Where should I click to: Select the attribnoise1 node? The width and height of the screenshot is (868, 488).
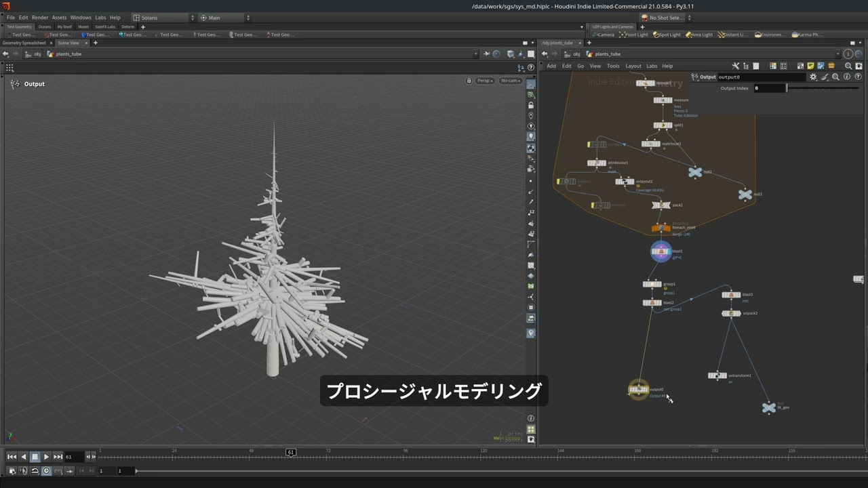pyautogui.click(x=596, y=163)
